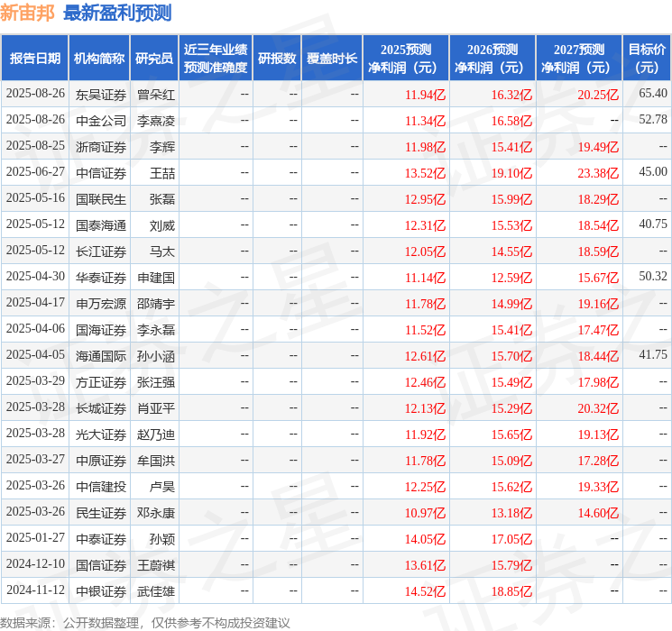The height and width of the screenshot is (631, 672).
Task: Select the 国联民生 institution cell
Action: 101,199
